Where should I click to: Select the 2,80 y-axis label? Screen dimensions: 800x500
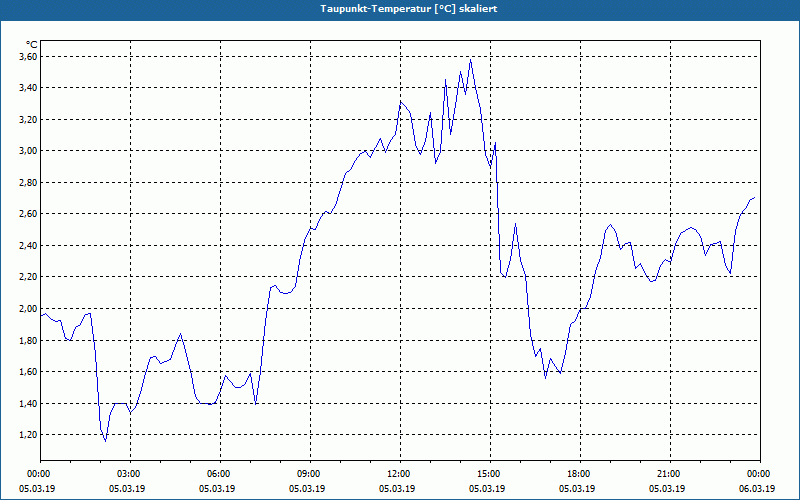tap(28, 183)
